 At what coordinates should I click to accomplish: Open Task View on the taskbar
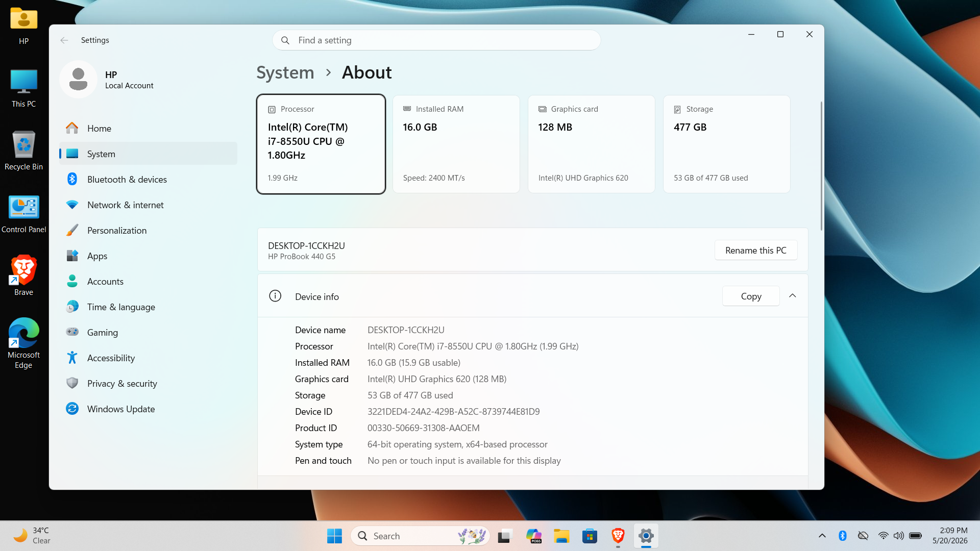(x=504, y=536)
